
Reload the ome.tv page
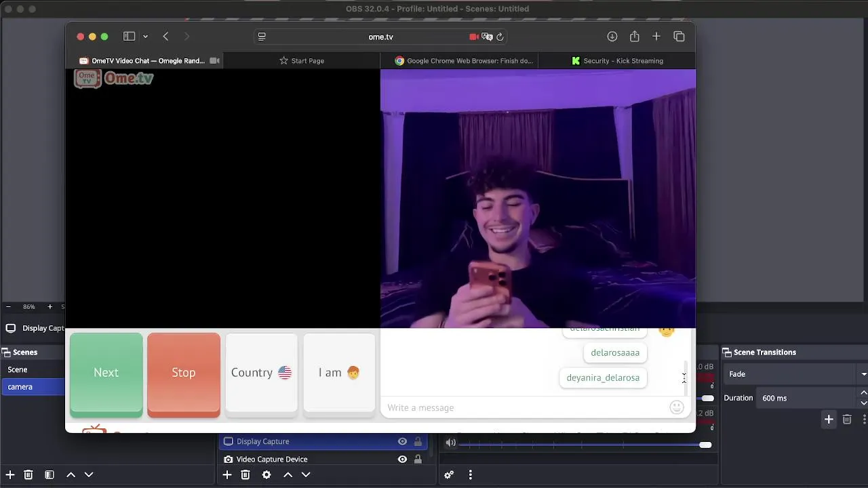[500, 37]
